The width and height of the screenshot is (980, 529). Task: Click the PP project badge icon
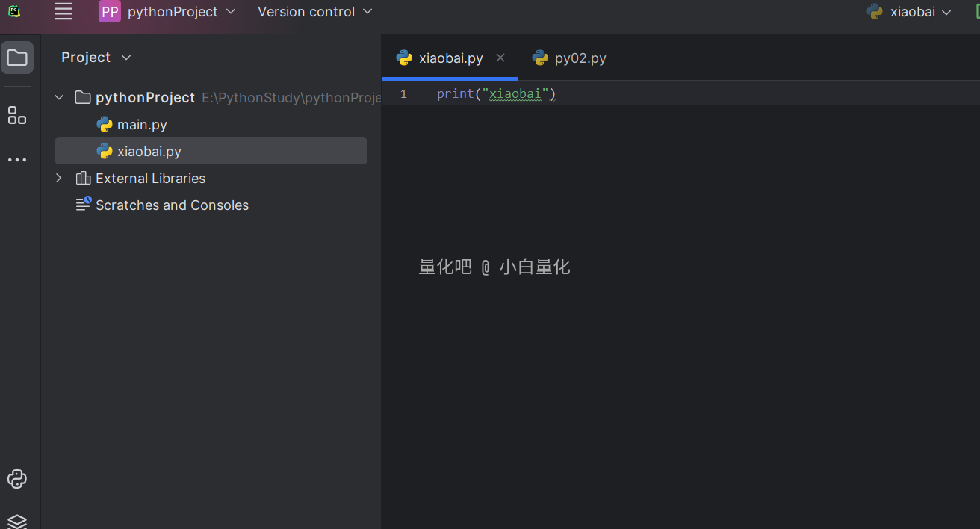coord(109,12)
